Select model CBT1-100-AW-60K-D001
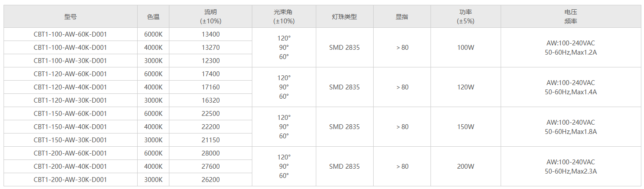This screenshot has height=189, width=644. pyautogui.click(x=70, y=34)
